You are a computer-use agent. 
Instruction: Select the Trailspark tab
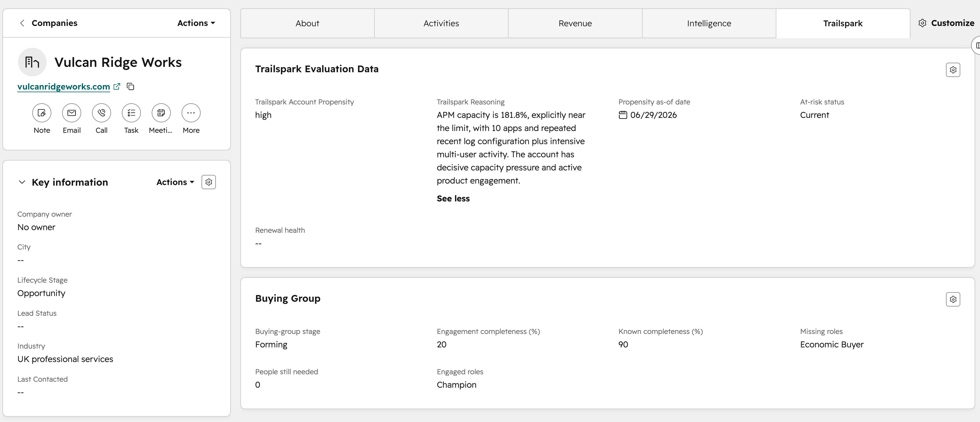click(843, 24)
